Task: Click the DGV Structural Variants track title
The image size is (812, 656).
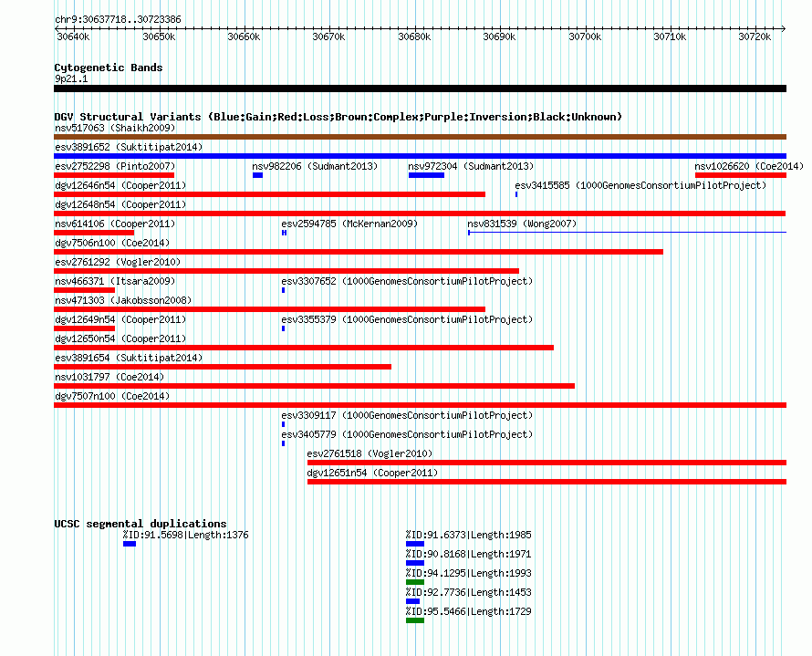Action: [x=338, y=117]
